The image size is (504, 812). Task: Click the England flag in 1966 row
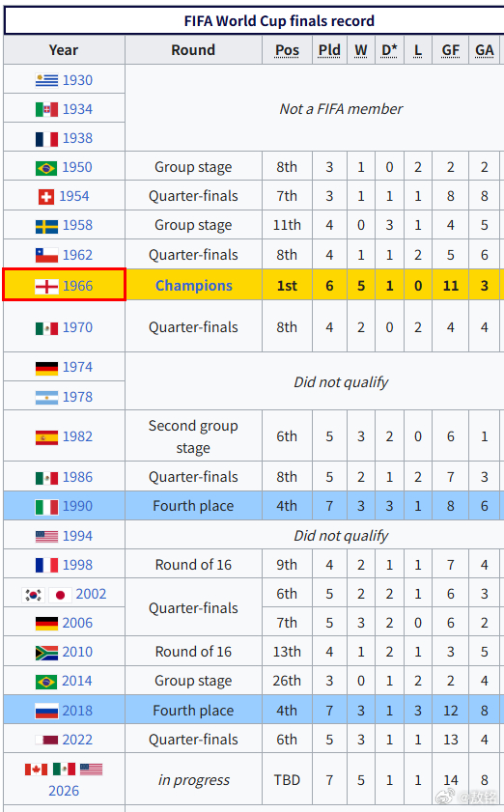point(46,286)
